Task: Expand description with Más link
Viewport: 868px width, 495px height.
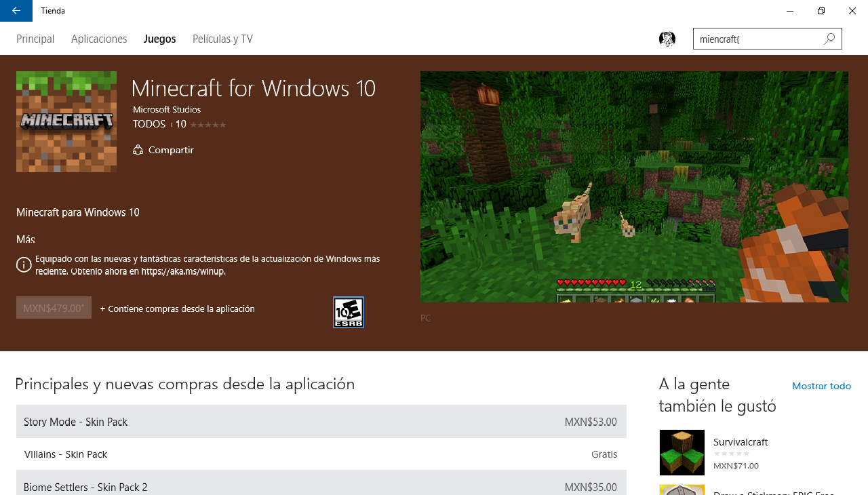Action: (x=26, y=239)
